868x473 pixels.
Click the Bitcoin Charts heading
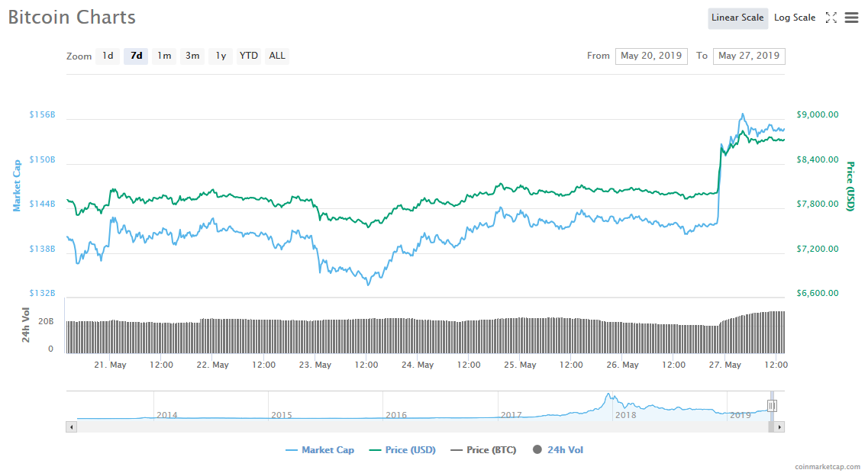[72, 17]
